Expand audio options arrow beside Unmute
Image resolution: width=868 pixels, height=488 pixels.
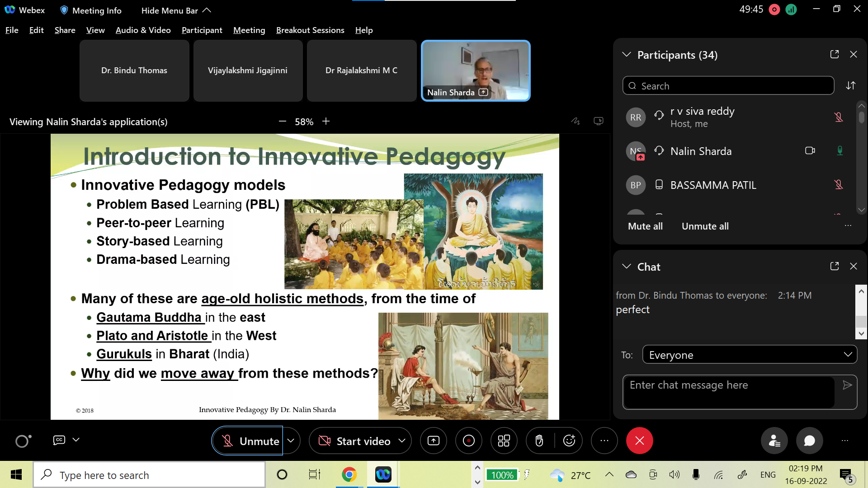click(x=291, y=441)
